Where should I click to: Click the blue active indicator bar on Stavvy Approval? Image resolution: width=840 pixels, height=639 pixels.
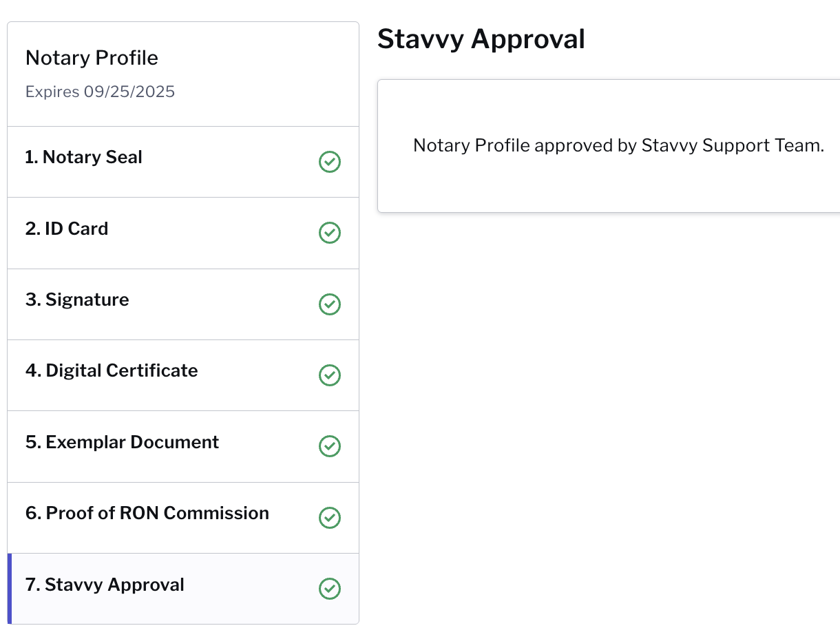tap(10, 589)
